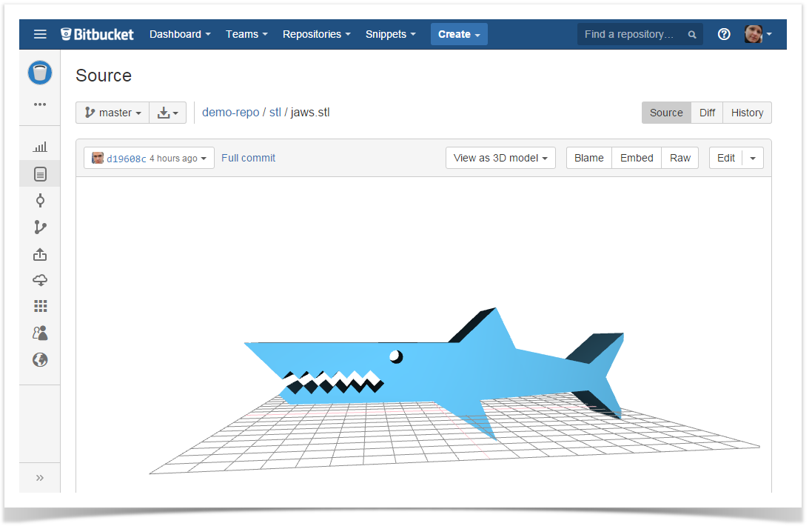This screenshot has width=812, height=529.
Task: Open the hamburger navigation menu
Action: tap(40, 34)
